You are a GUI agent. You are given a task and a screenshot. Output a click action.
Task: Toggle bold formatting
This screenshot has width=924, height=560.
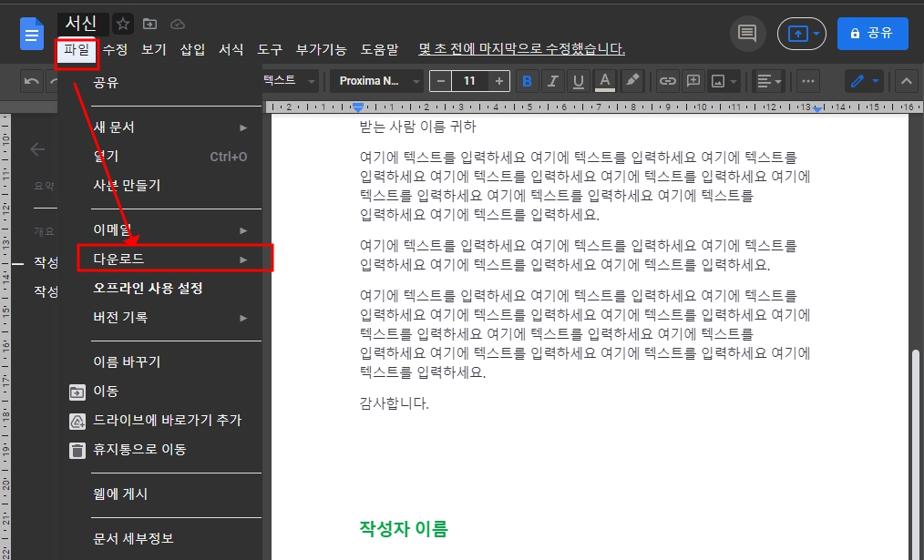(x=527, y=81)
